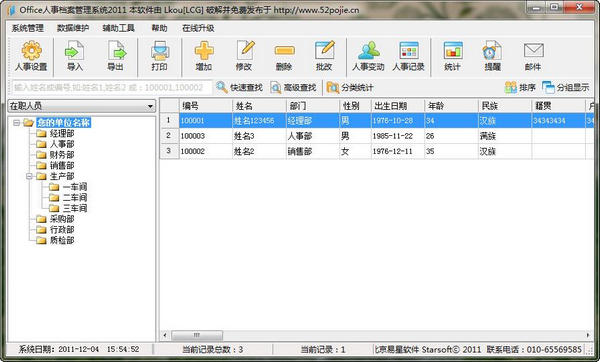Click the name cell 姓名3

[x=259, y=136]
